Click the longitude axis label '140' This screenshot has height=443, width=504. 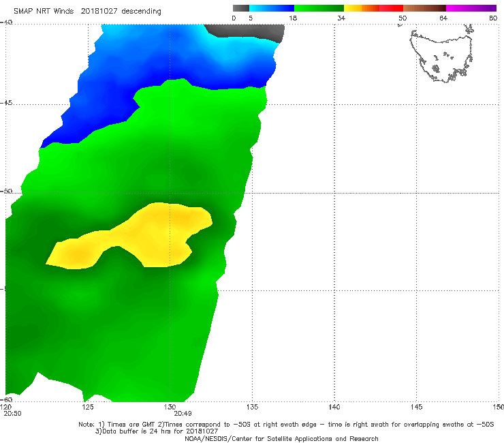[x=334, y=407]
